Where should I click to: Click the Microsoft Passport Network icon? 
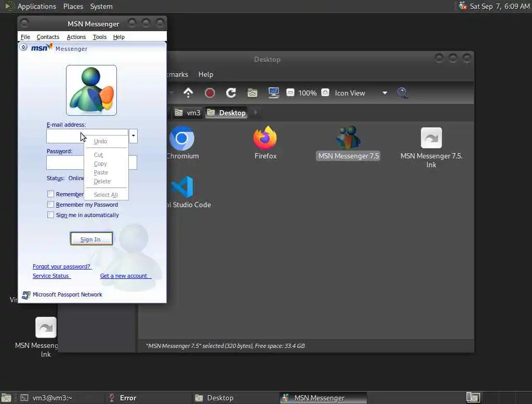tap(26, 295)
